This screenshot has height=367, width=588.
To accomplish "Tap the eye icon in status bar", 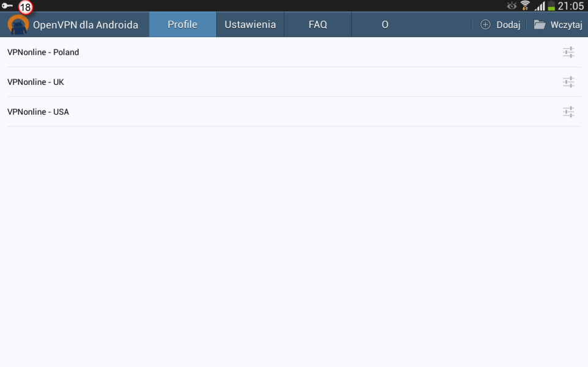I will click(512, 5).
